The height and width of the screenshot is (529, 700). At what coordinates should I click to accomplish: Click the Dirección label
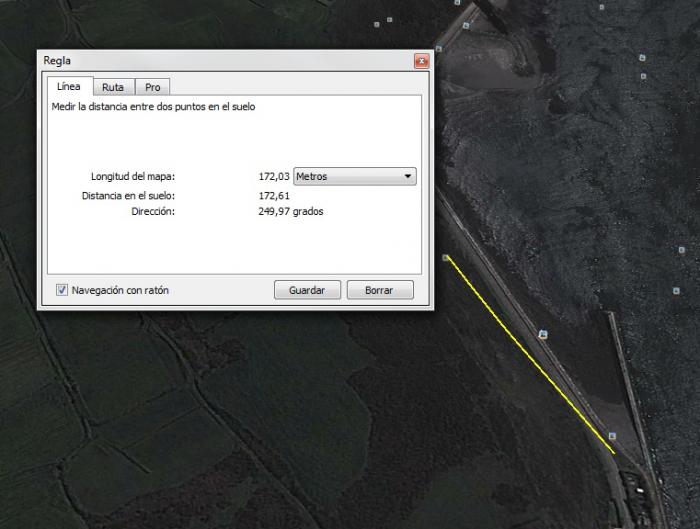tap(153, 212)
